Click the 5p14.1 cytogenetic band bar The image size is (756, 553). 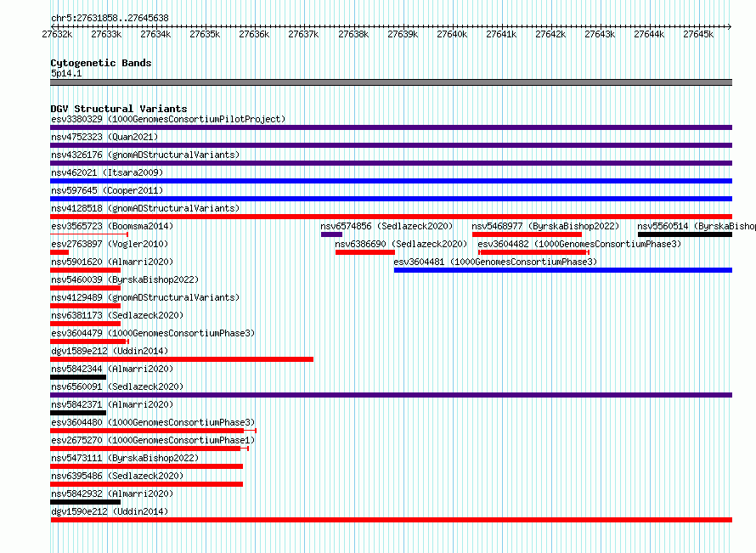tap(391, 82)
